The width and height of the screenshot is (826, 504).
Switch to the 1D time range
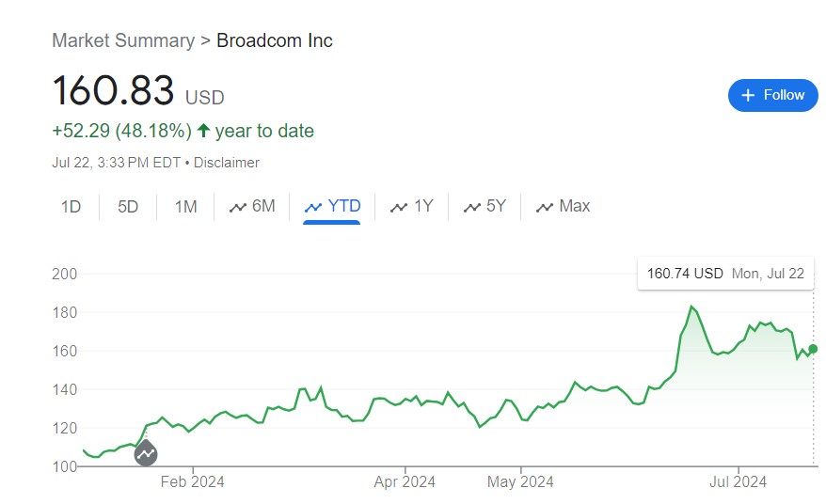(71, 207)
